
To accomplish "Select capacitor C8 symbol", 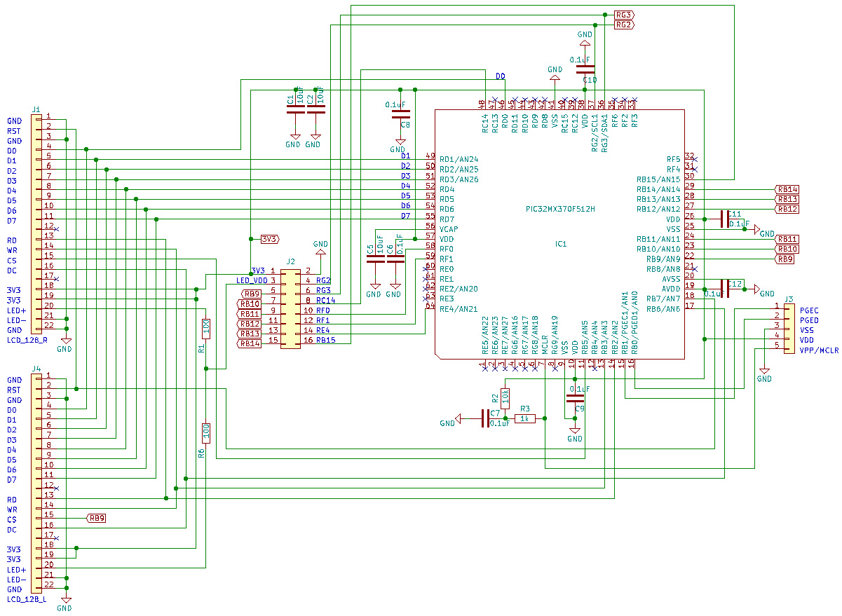I will [400, 114].
